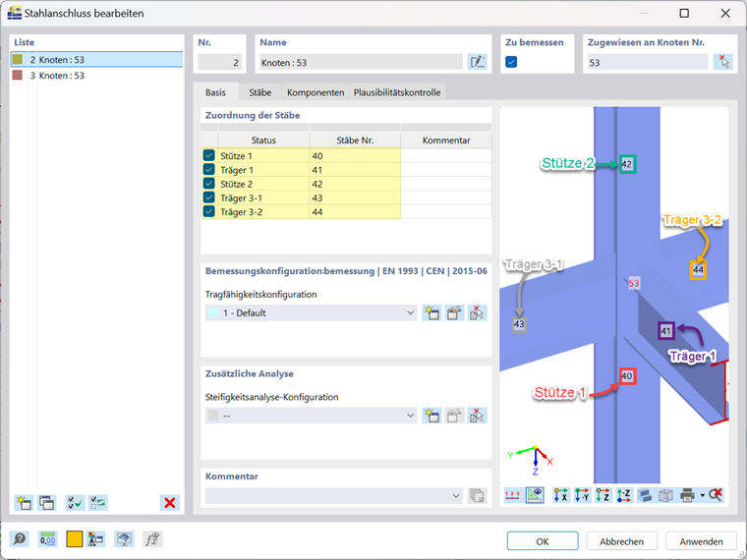The height and width of the screenshot is (560, 747).
Task: Click member number cell 40
Action: pyautogui.click(x=355, y=155)
